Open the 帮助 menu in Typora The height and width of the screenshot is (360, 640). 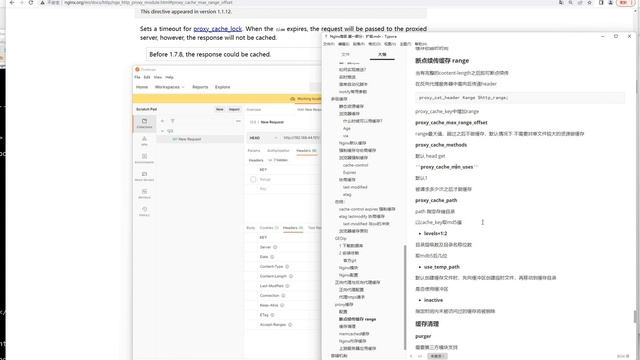click(x=421, y=44)
